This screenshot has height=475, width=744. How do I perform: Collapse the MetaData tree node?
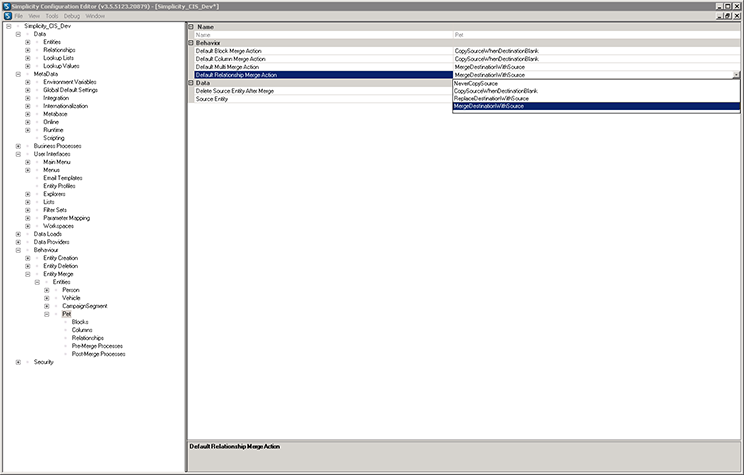pyautogui.click(x=18, y=74)
